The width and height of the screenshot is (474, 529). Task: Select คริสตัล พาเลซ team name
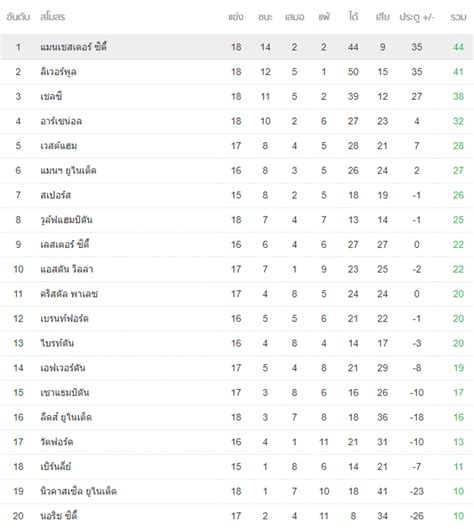(x=69, y=294)
